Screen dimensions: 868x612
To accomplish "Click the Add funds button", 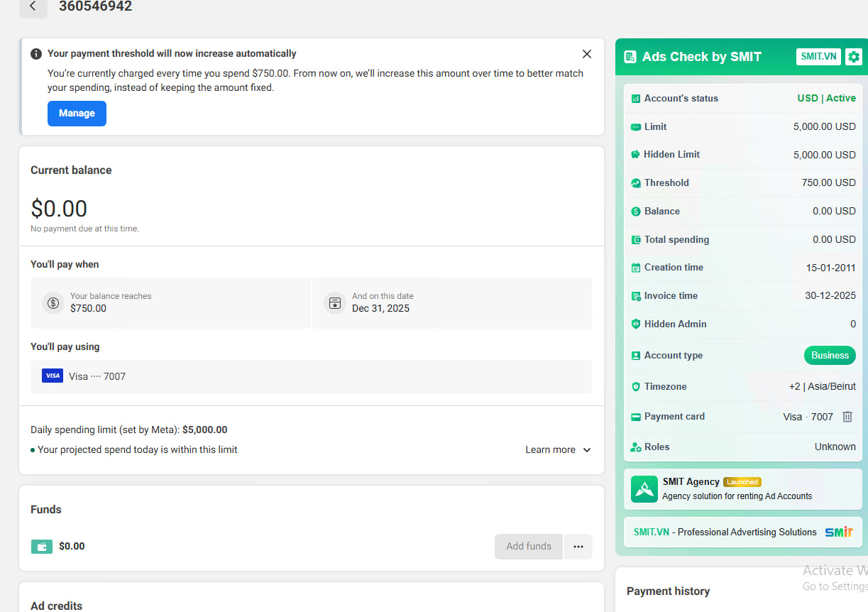I will tap(528, 547).
